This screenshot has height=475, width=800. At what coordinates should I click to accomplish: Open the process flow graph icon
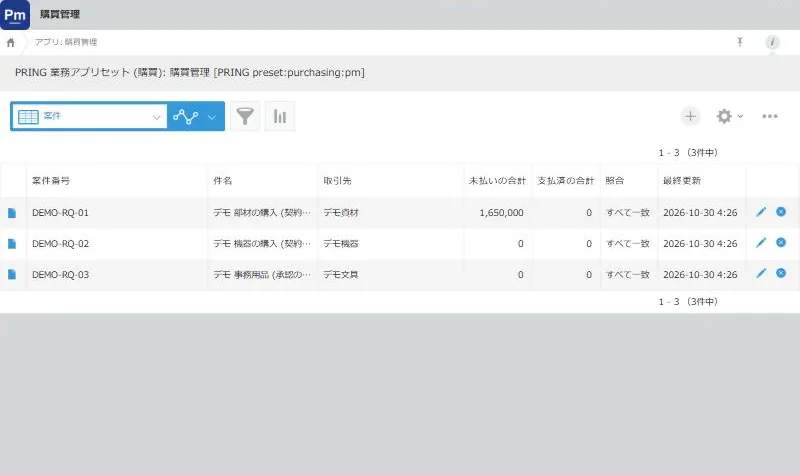point(186,117)
